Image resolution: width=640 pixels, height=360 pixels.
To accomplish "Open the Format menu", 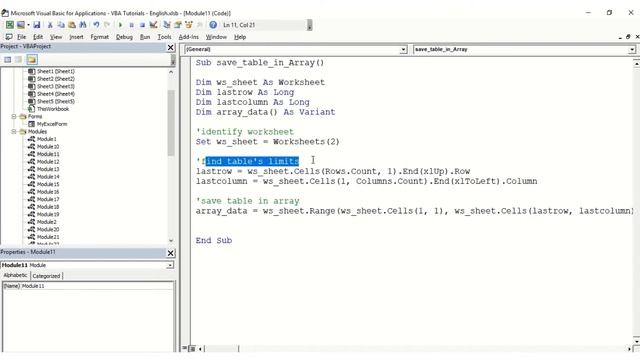I will (100, 37).
